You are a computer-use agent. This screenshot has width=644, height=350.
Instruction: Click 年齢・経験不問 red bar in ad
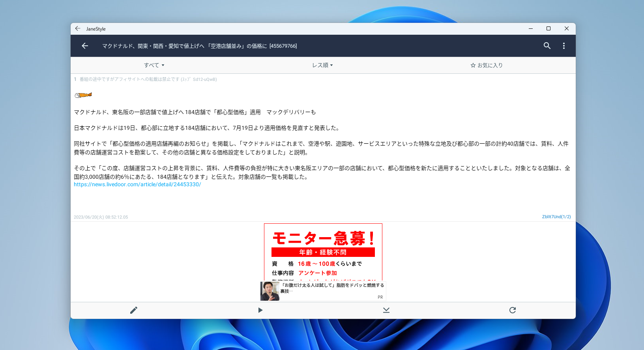tap(323, 252)
